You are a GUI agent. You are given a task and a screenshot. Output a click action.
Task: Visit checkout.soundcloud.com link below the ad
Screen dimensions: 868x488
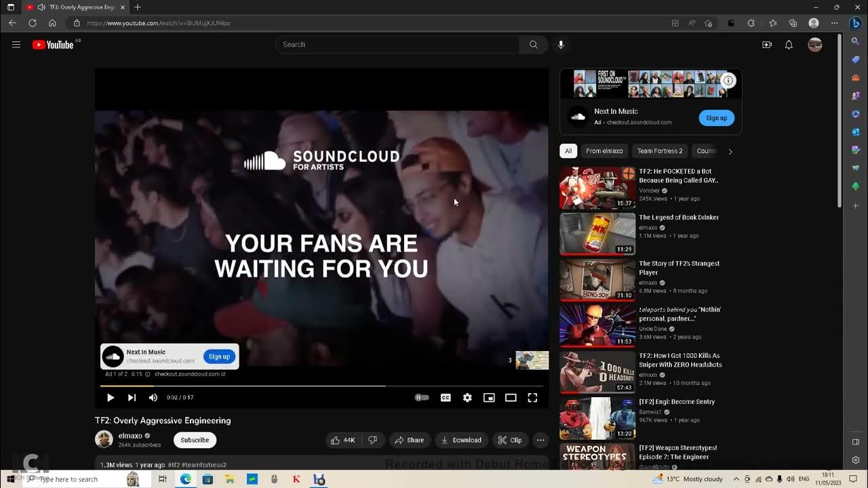point(190,374)
